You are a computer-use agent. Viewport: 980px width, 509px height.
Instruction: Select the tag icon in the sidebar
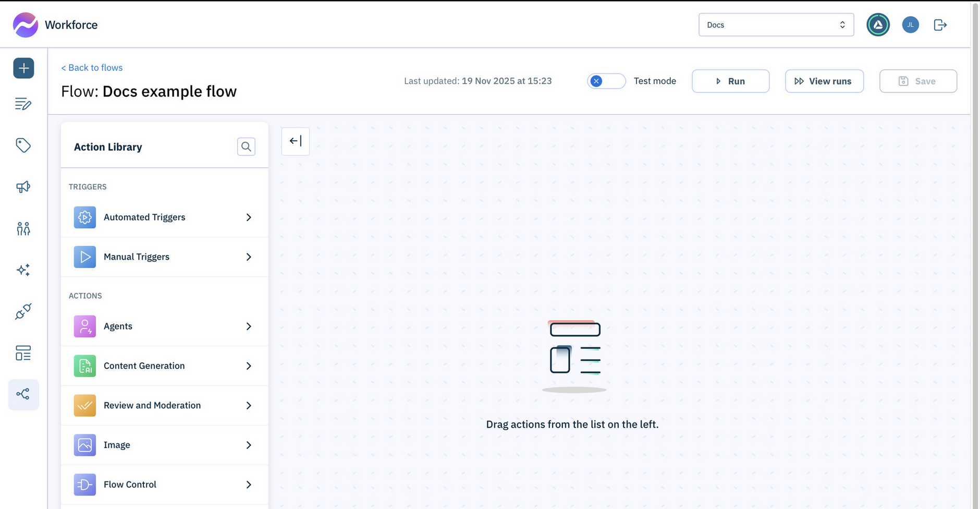tap(23, 145)
